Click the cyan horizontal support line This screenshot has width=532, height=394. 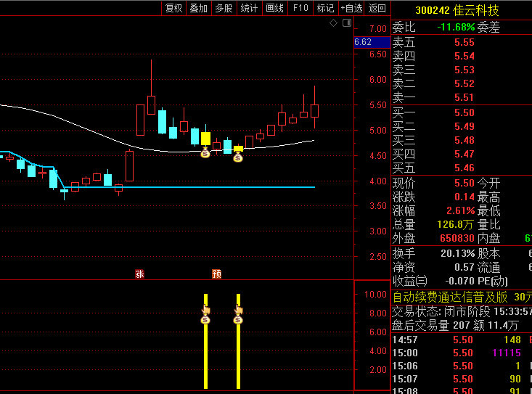tap(190, 186)
